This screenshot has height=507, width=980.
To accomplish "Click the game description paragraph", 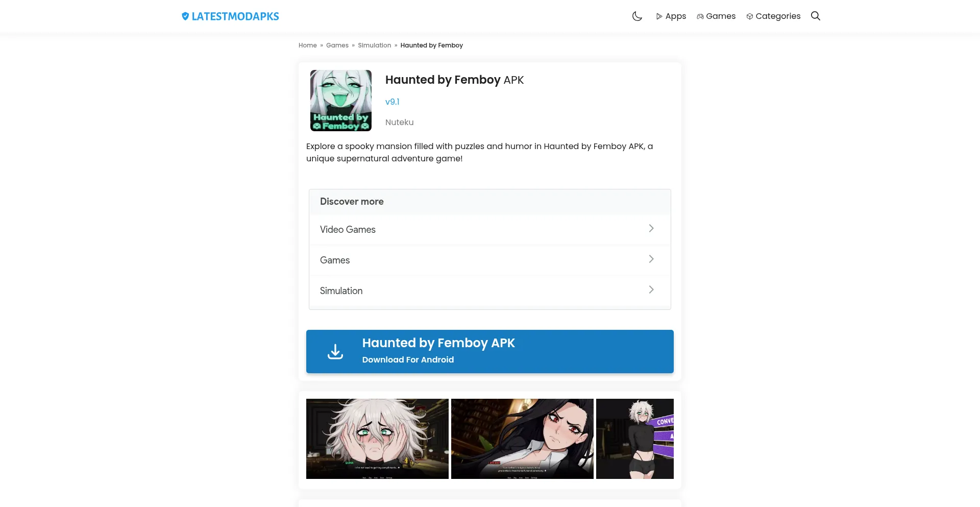I will (x=480, y=152).
